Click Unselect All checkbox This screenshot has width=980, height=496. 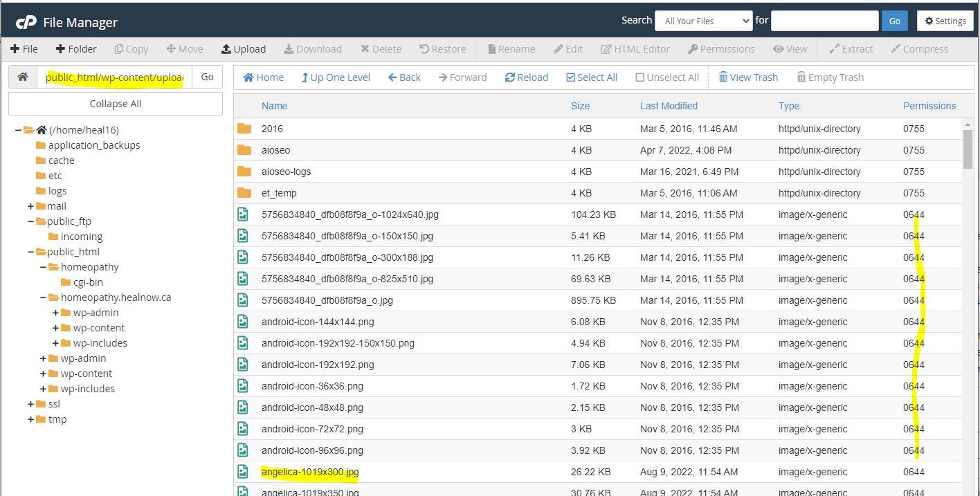click(667, 77)
